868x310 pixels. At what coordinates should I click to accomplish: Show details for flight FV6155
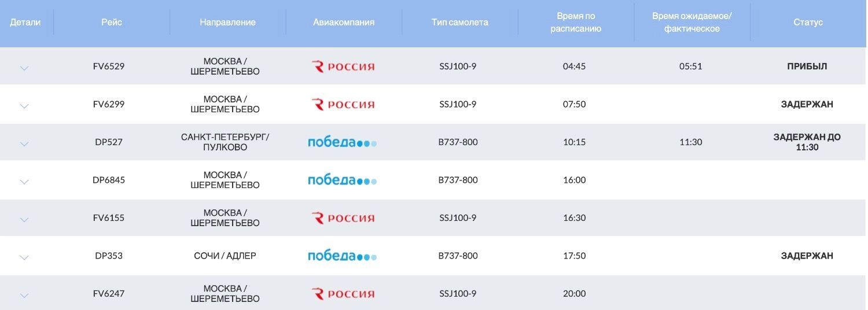[x=24, y=219]
